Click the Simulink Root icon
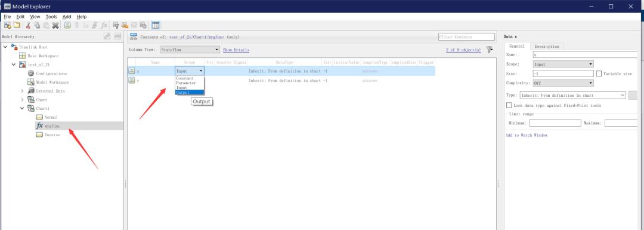The height and width of the screenshot is (230, 644). coord(14,47)
